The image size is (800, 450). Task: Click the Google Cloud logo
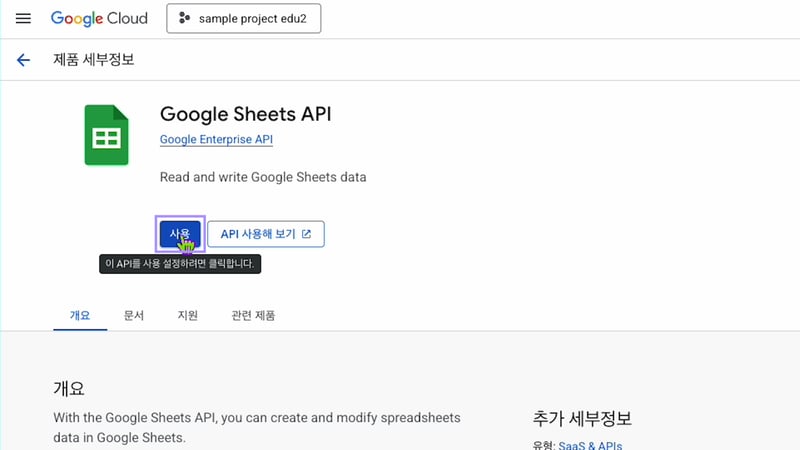(99, 18)
